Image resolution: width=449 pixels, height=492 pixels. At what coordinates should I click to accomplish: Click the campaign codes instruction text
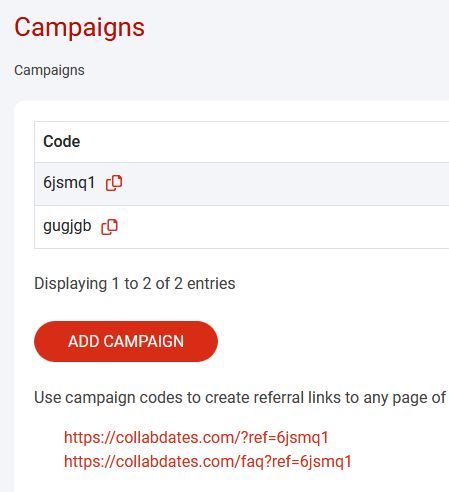click(240, 398)
